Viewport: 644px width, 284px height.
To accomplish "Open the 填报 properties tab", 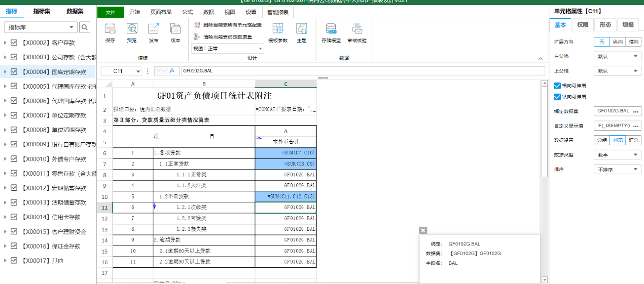I will tap(628, 25).
